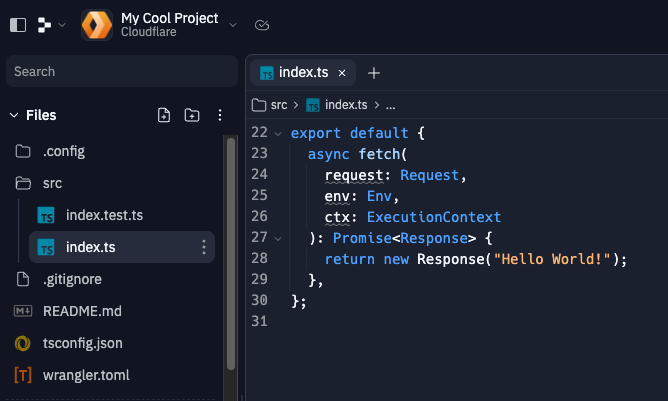The image size is (668, 401).
Task: Add a new editor tab
Action: (374, 73)
